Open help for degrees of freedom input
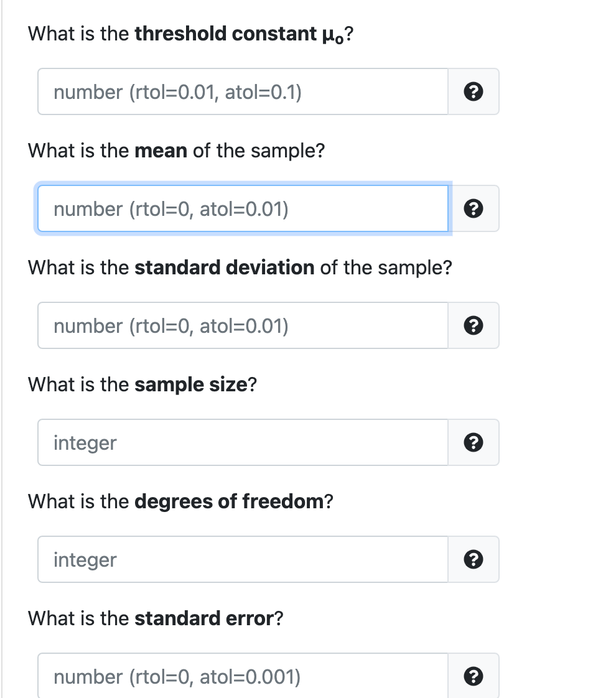 coord(473,559)
